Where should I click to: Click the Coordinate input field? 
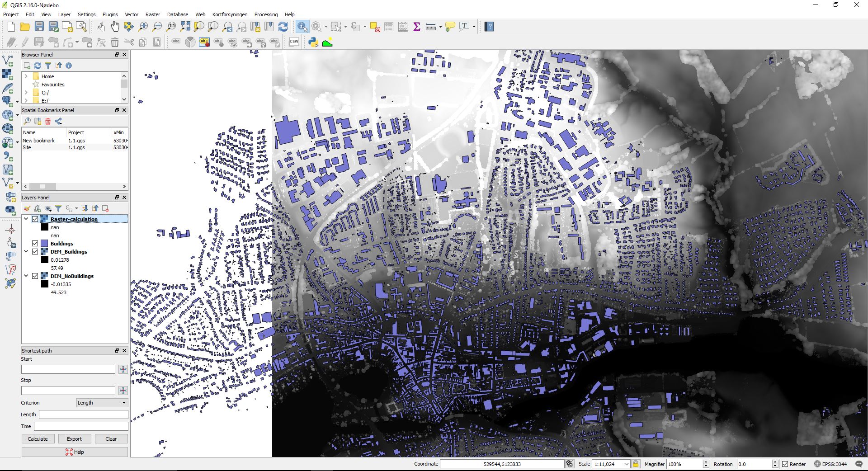click(502, 464)
